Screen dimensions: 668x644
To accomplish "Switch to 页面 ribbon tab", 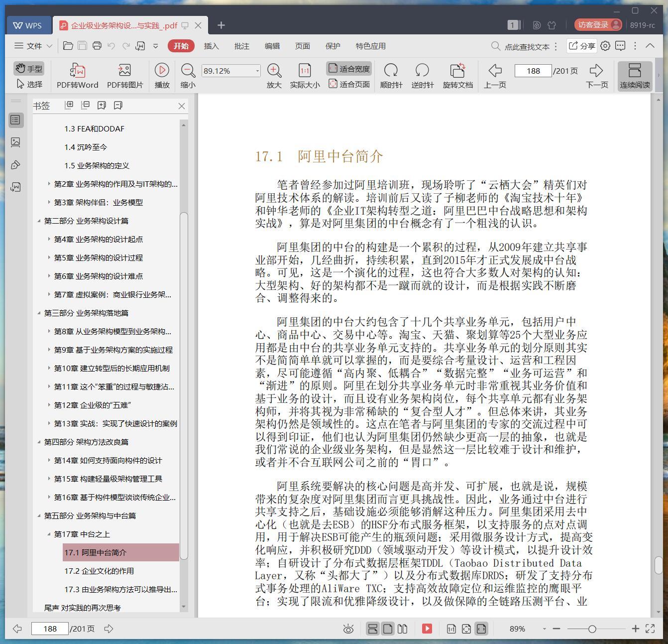I will [302, 46].
